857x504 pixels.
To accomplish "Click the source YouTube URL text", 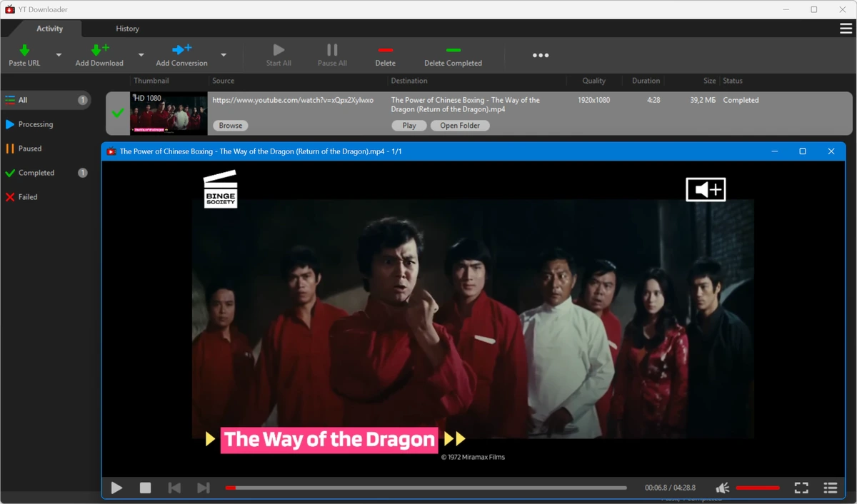I will click(x=293, y=100).
